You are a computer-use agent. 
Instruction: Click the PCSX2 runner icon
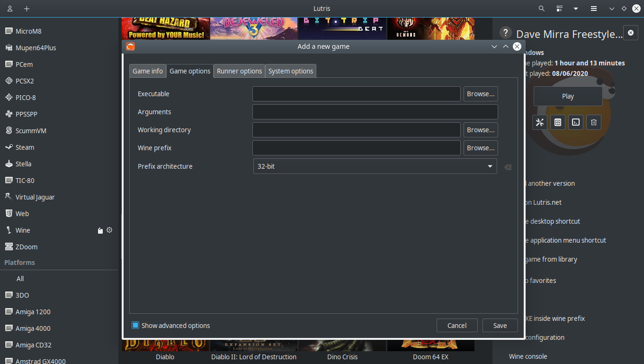pyautogui.click(x=9, y=81)
